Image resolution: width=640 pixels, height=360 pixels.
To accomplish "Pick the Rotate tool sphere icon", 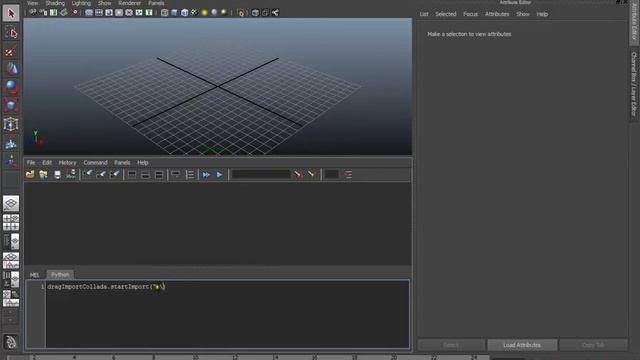I will click(11, 87).
